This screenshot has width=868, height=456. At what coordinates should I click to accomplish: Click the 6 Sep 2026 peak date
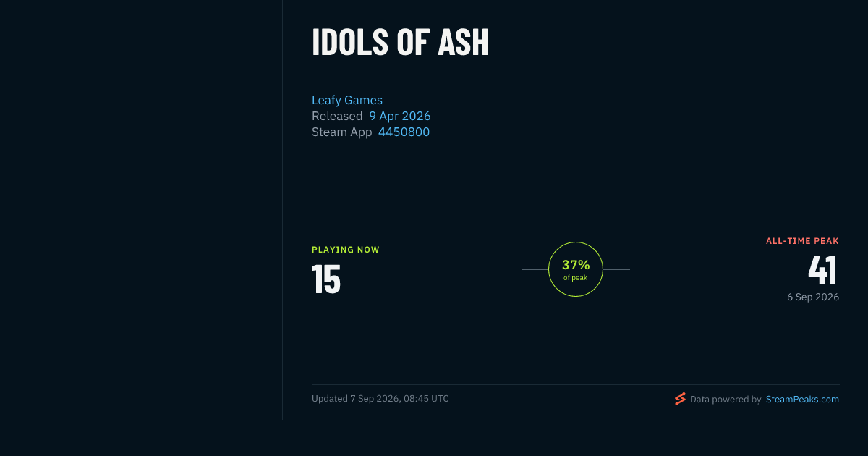(813, 297)
